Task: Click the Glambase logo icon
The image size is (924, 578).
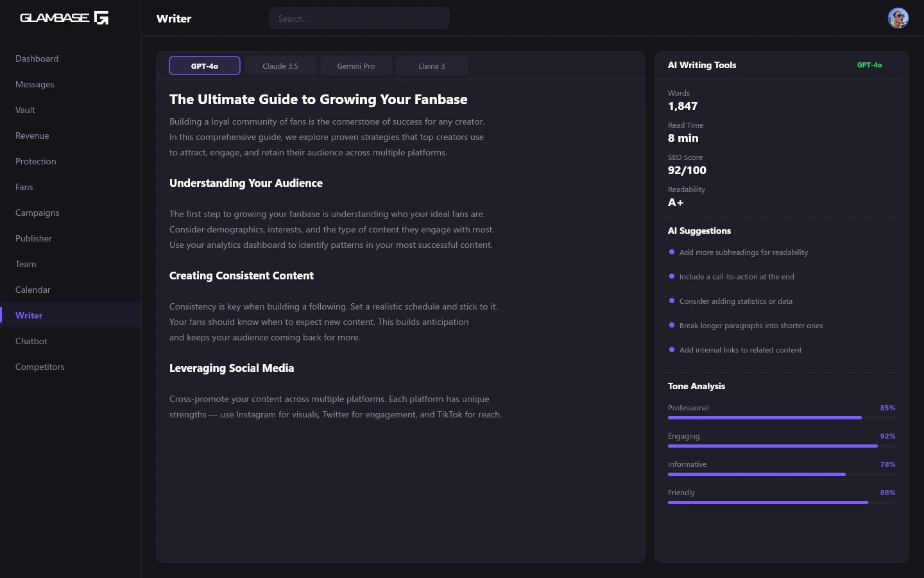Action: 101,18
